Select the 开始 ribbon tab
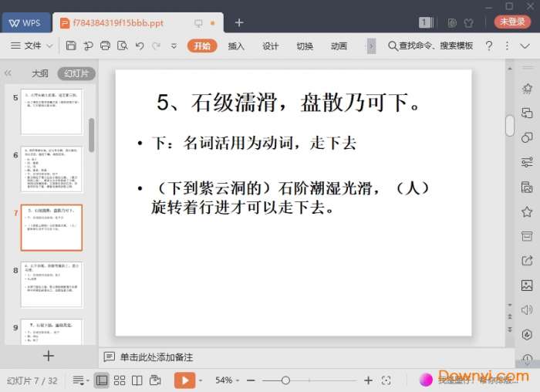Image resolution: width=540 pixels, height=392 pixels. click(x=202, y=46)
